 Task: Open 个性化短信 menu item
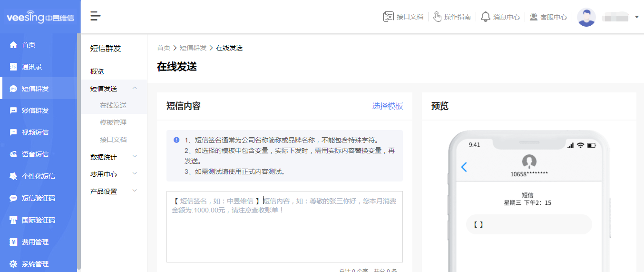coord(39,176)
